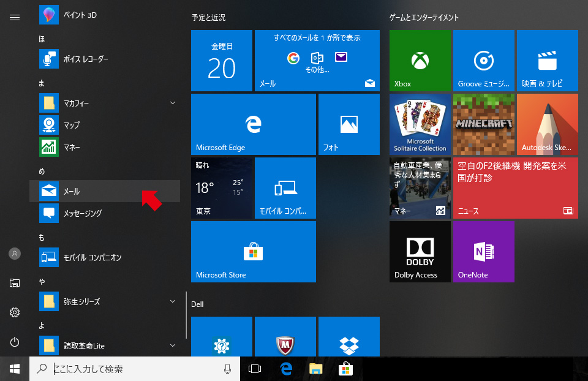588x381 pixels.
Task: Expand the McAfee (マカフィー) folder
Action: (105, 103)
